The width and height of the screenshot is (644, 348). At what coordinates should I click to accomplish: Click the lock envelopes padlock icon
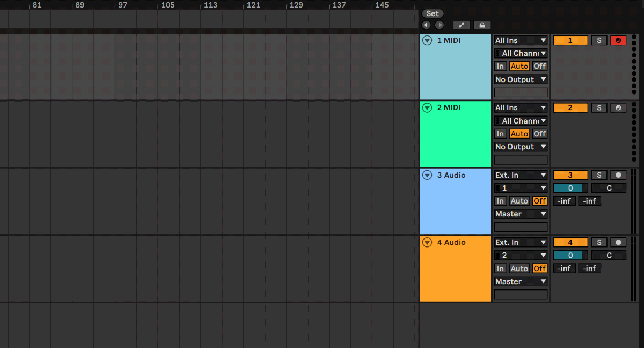coord(482,25)
